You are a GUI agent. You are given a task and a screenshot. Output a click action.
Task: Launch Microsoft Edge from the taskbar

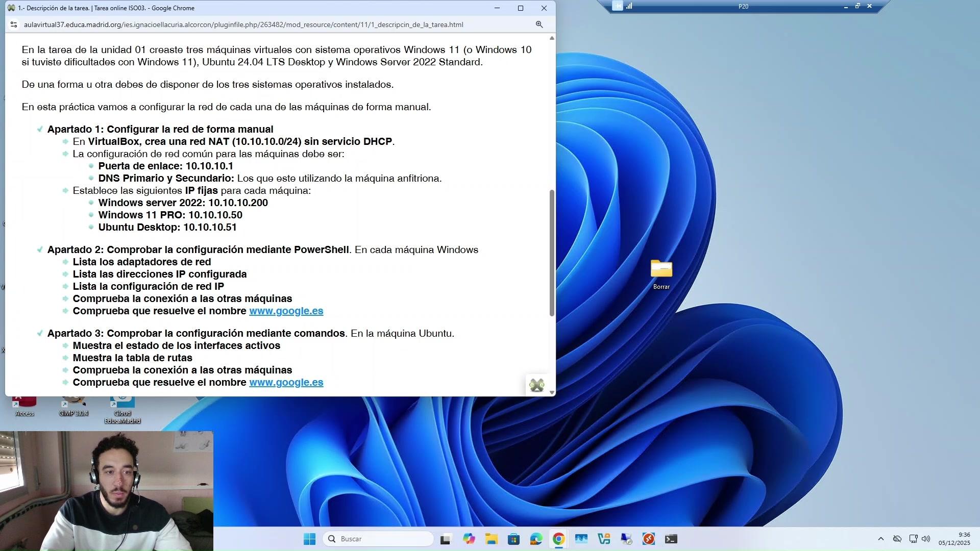click(536, 539)
